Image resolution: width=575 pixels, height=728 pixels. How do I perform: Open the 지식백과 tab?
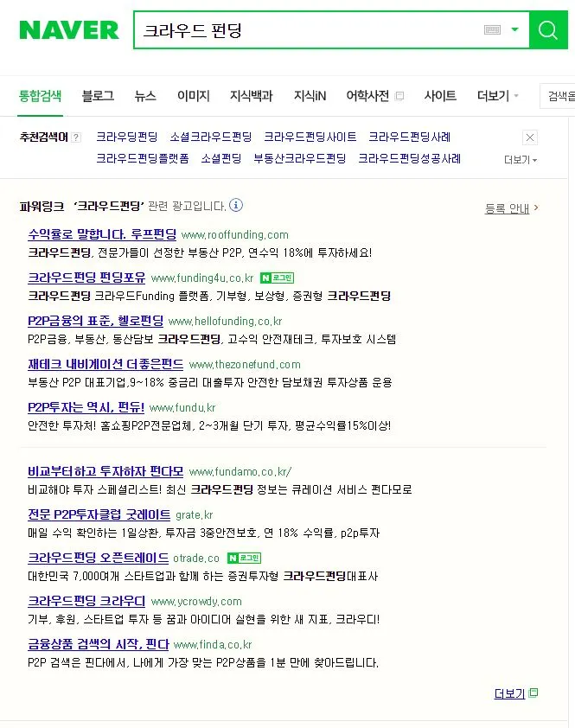point(252,96)
